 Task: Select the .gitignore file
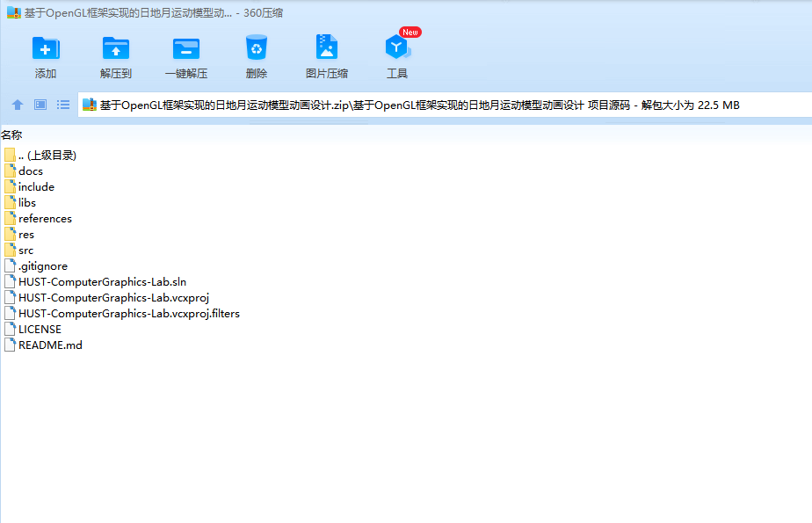coord(36,266)
